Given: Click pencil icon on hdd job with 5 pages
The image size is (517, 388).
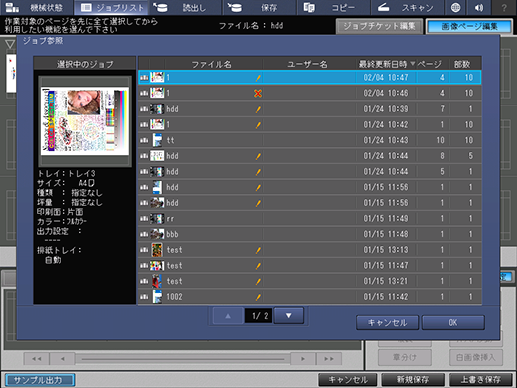Looking at the screenshot, I should (x=258, y=172).
